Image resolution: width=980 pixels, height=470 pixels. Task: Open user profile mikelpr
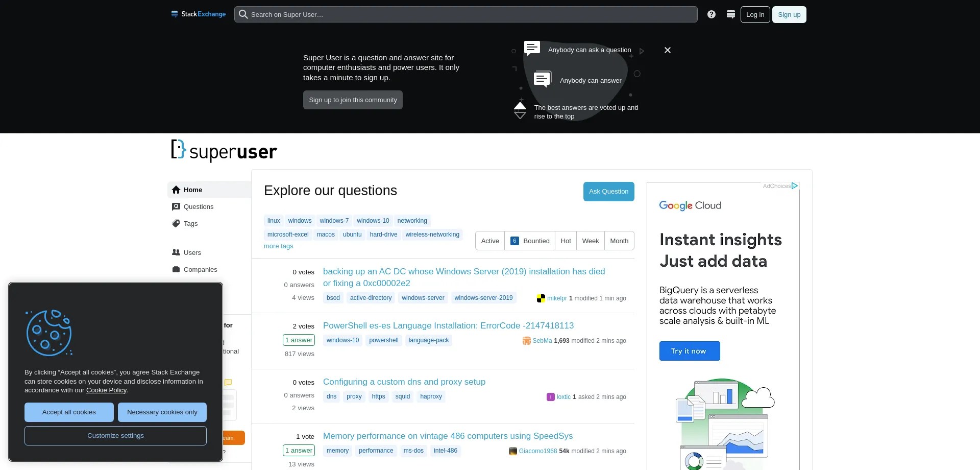tap(557, 298)
